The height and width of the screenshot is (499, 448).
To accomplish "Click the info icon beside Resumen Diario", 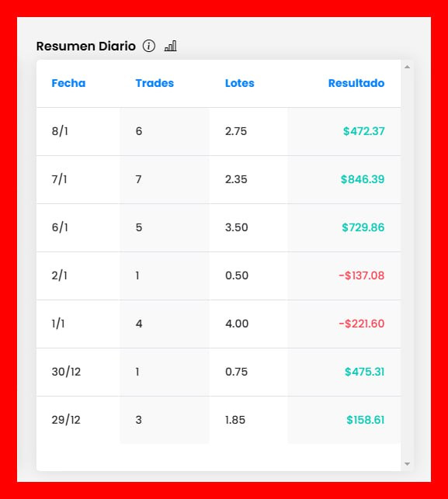I will click(x=149, y=46).
